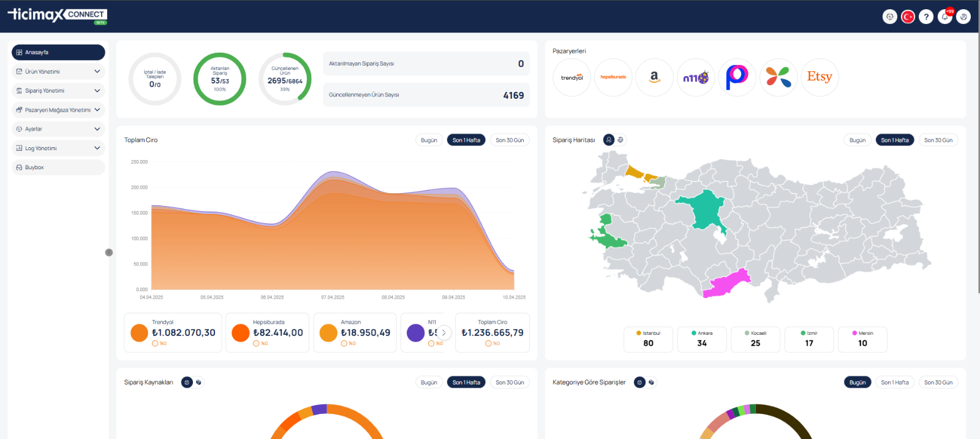The height and width of the screenshot is (439, 980).
Task: Click Hepsiburada orange color circle
Action: click(x=241, y=333)
